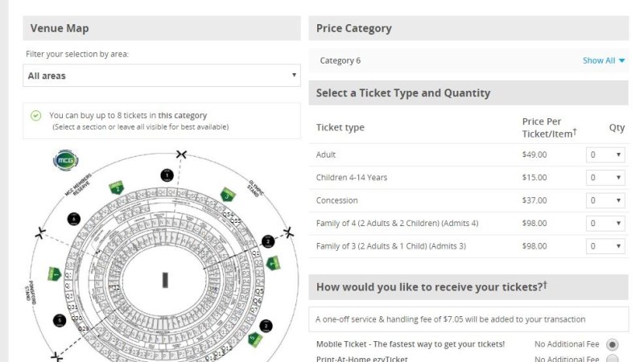Screen dimensions: 644x362
Task: Click the green checkmark info icon
Action: click(x=35, y=116)
